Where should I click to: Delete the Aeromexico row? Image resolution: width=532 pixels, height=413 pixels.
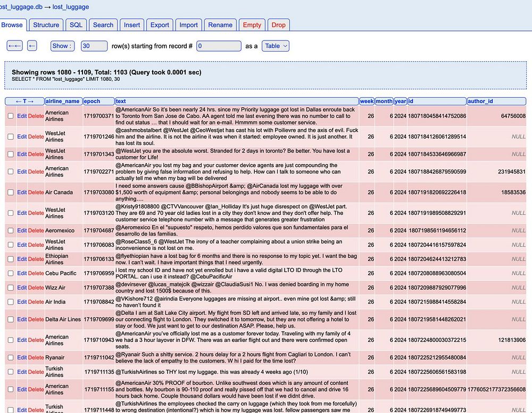[36, 230]
